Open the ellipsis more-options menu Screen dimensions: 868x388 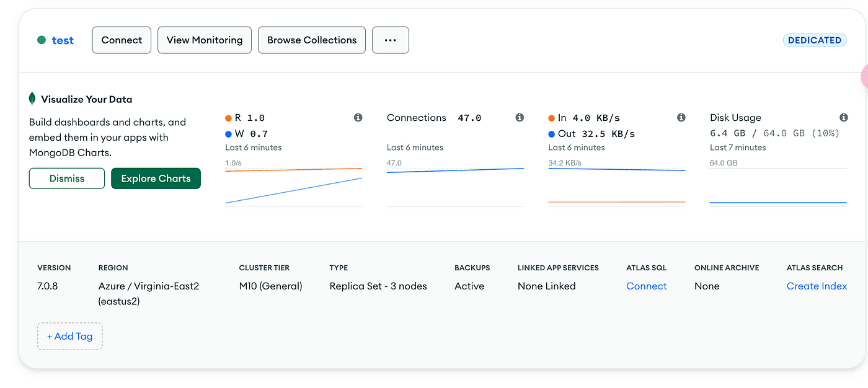point(390,40)
